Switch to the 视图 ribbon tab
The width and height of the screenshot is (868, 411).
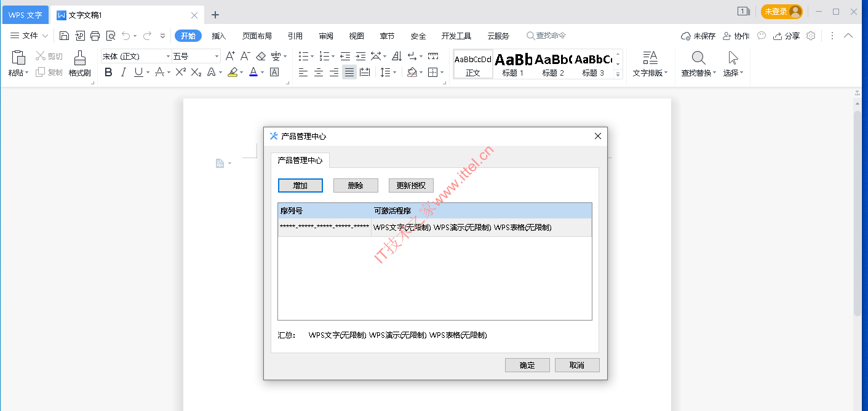(x=357, y=36)
